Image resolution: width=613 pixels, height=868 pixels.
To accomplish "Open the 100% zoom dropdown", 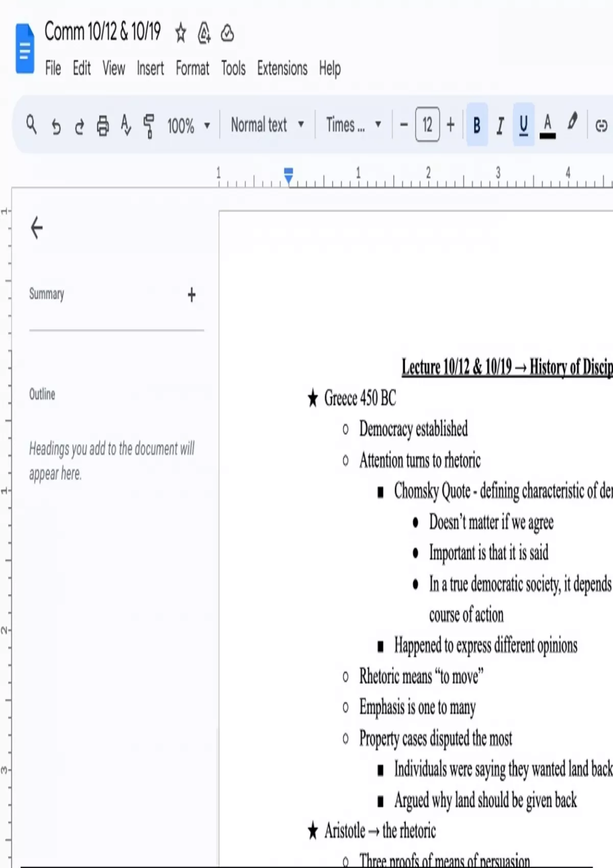I will 188,125.
